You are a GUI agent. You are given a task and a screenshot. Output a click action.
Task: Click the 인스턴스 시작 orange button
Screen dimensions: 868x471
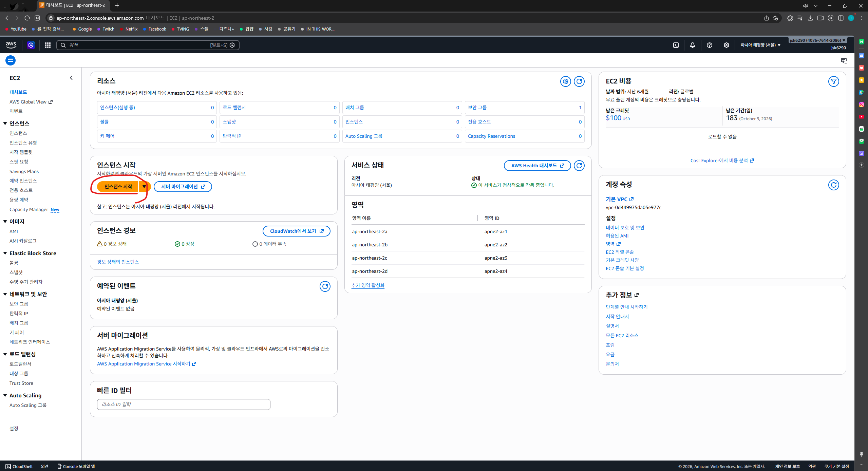[118, 187]
